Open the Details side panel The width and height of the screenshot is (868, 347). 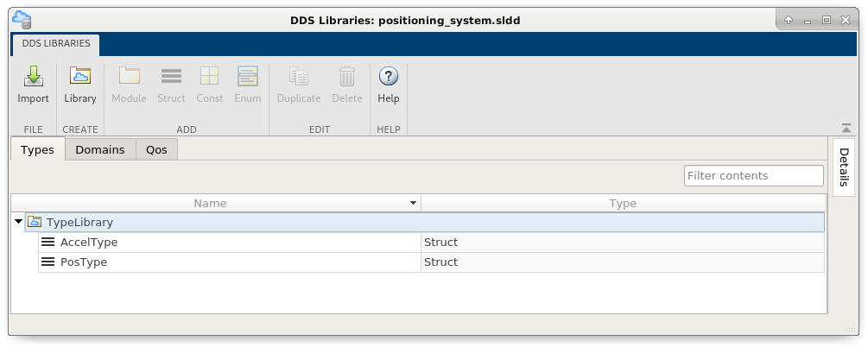tap(844, 167)
